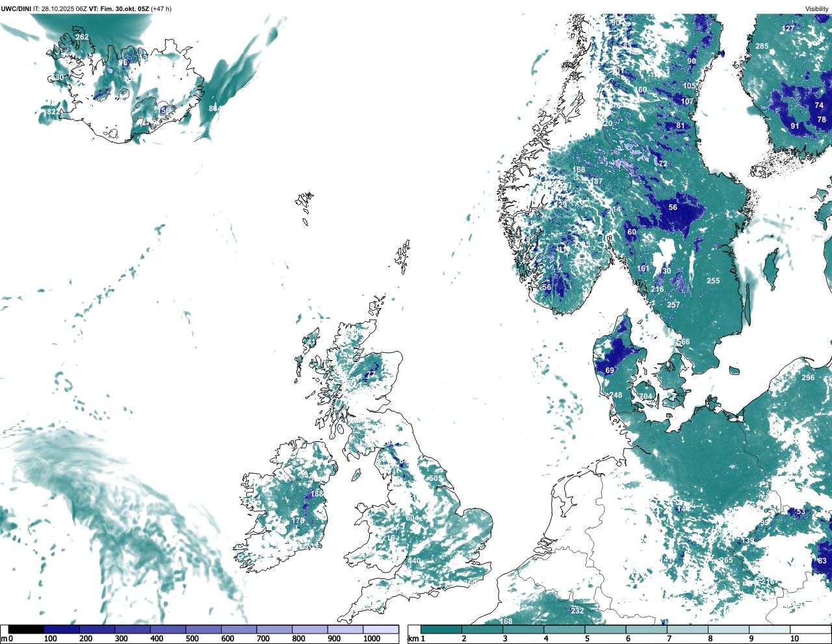Click the '69' value over Jutland
This screenshot has width=832, height=644.
pos(610,371)
